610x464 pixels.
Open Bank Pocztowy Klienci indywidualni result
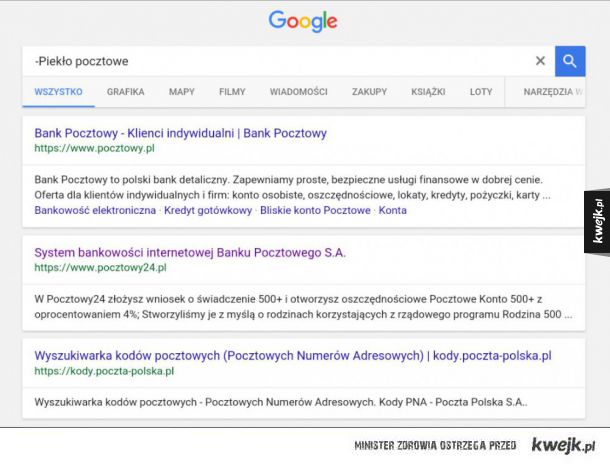(181, 133)
